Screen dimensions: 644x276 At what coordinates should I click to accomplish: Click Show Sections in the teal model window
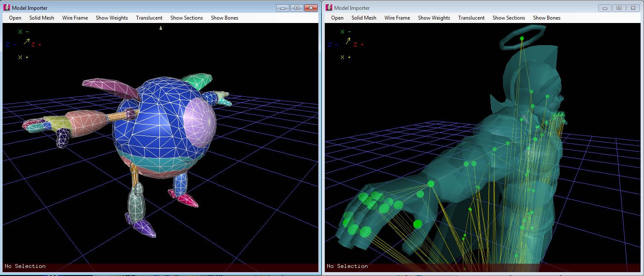[x=509, y=18]
